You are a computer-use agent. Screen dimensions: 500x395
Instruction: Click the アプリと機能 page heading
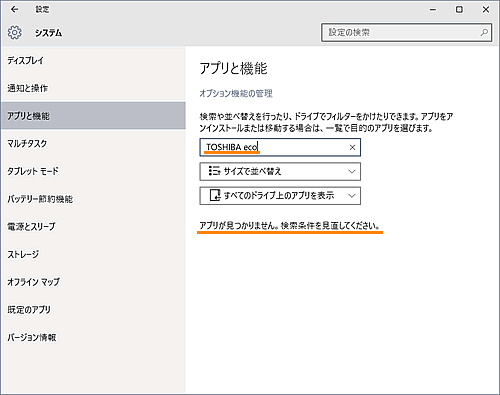click(x=233, y=68)
